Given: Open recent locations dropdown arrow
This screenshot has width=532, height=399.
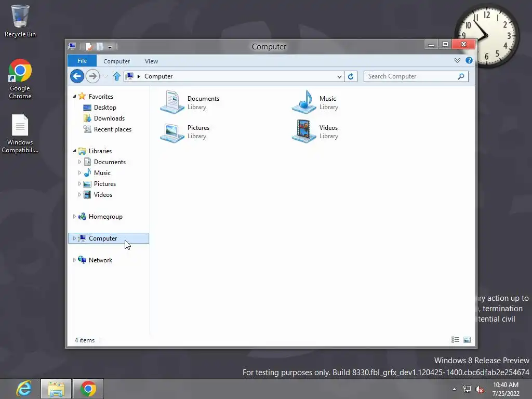Looking at the screenshot, I should coord(105,76).
